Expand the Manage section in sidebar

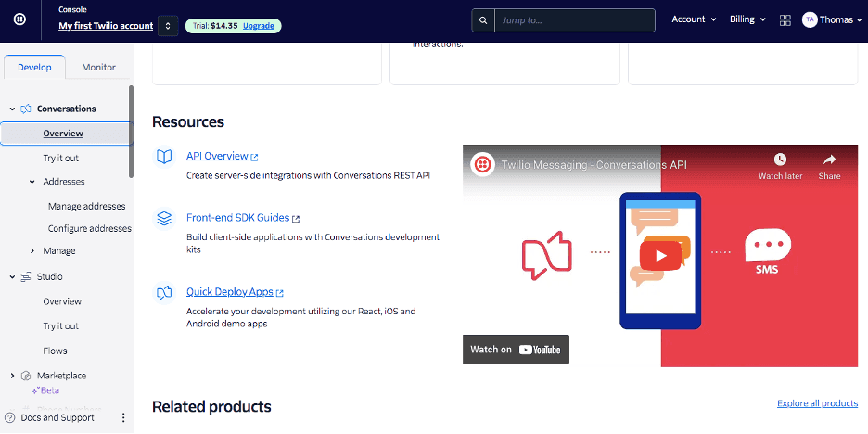(32, 251)
